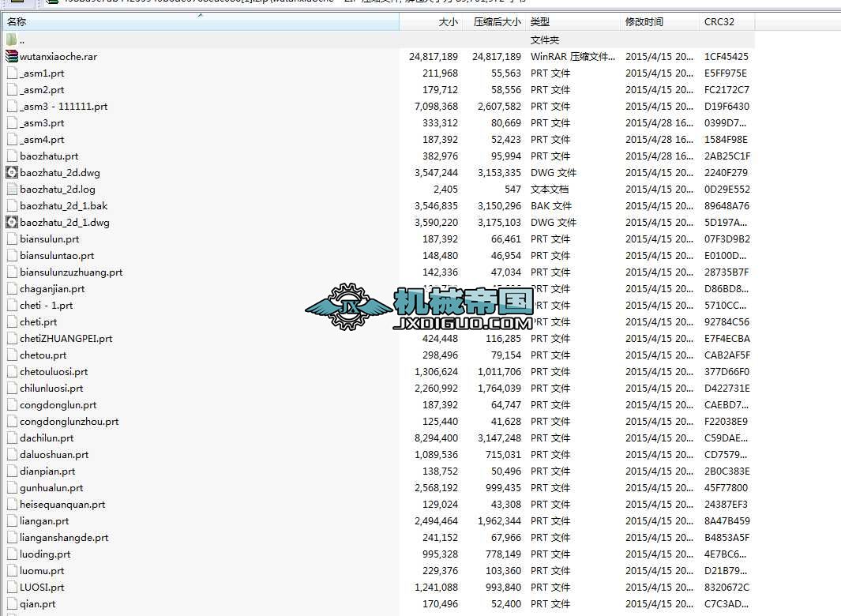Click the _asm3.prt file icon

pyautogui.click(x=12, y=123)
